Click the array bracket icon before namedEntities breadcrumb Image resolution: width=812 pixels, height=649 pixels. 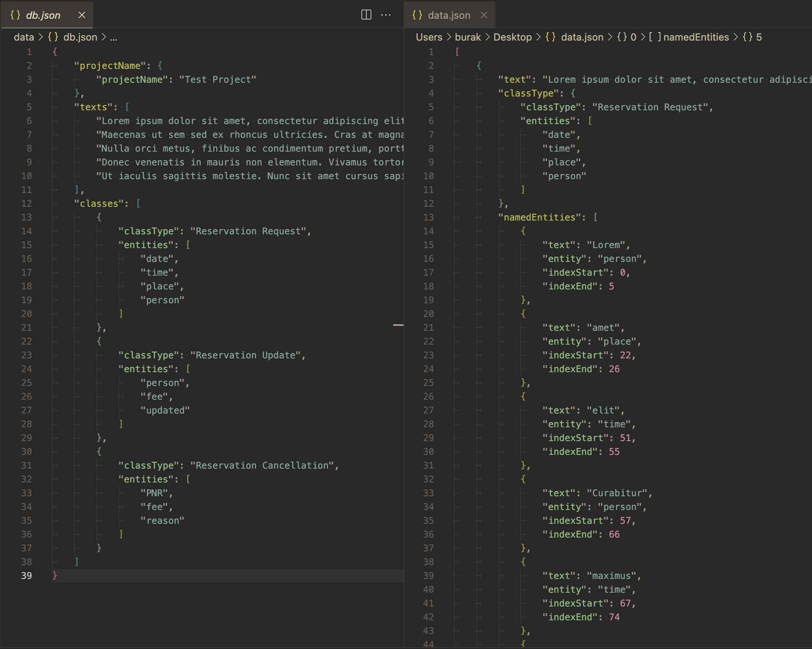click(x=655, y=37)
